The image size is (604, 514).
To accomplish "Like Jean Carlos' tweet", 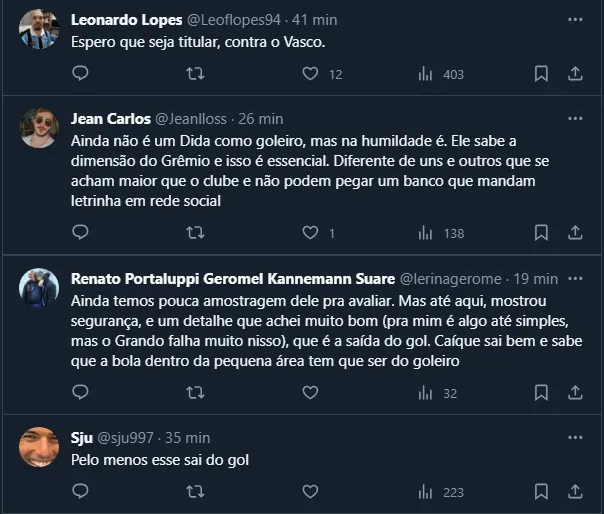I will [310, 232].
